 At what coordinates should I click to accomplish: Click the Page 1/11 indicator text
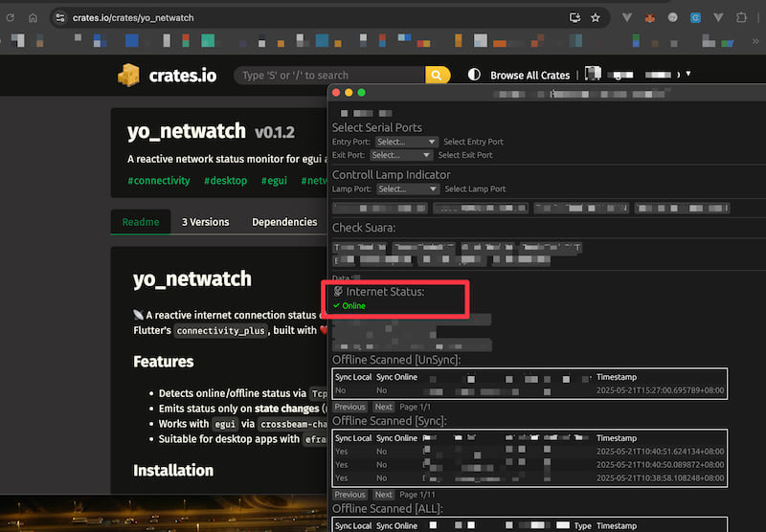(417, 495)
